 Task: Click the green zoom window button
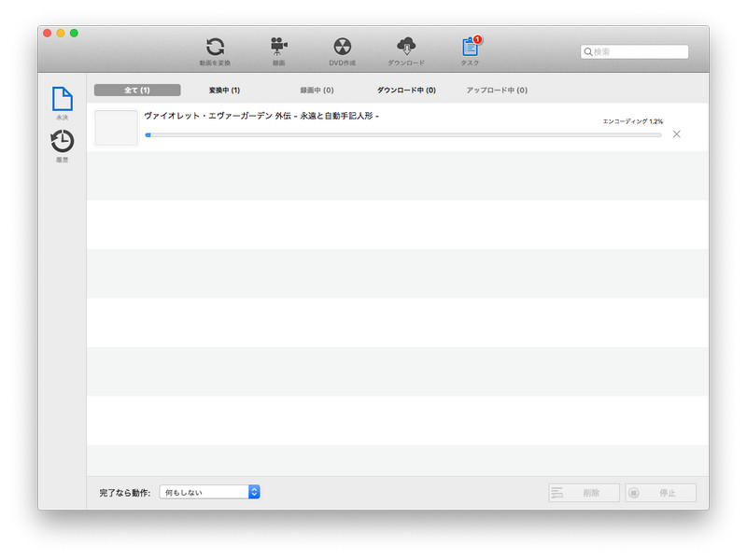point(74,33)
